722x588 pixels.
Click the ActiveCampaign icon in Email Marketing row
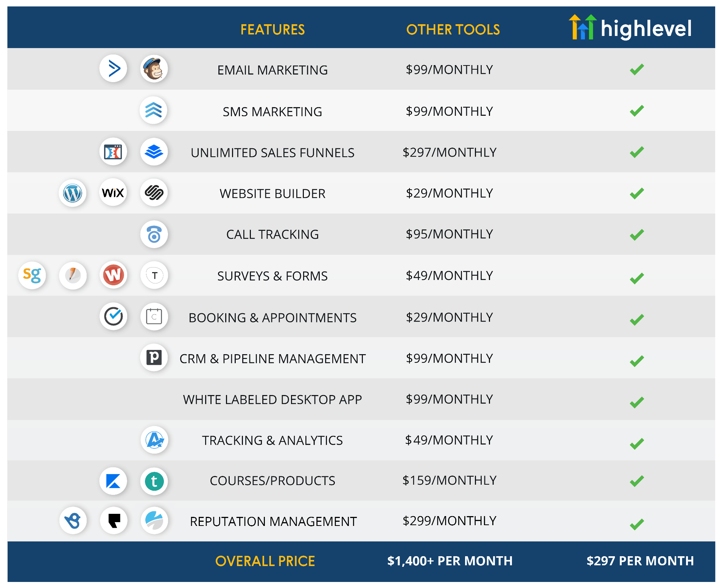pyautogui.click(x=113, y=69)
